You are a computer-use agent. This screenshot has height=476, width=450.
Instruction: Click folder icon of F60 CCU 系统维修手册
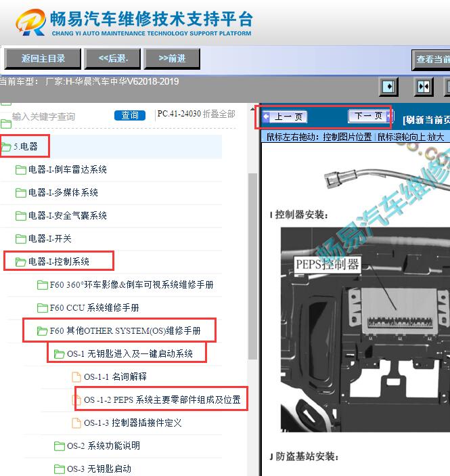tap(42, 308)
